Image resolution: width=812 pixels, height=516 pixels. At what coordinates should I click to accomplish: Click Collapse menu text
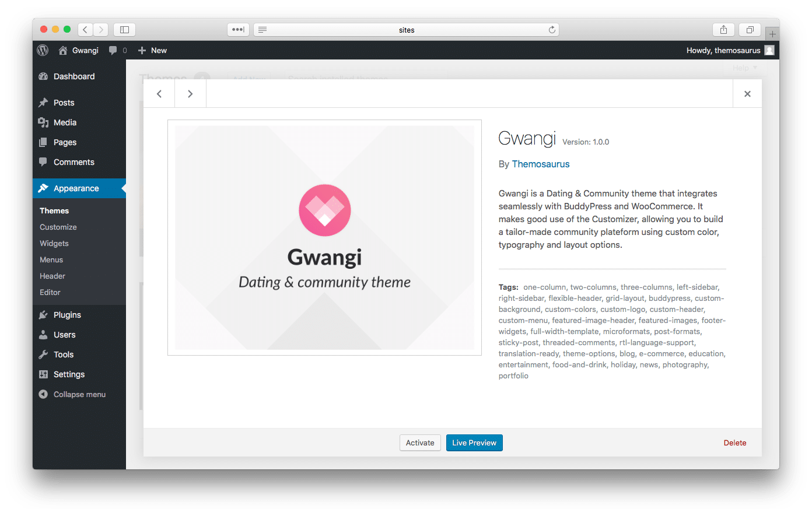pos(80,394)
